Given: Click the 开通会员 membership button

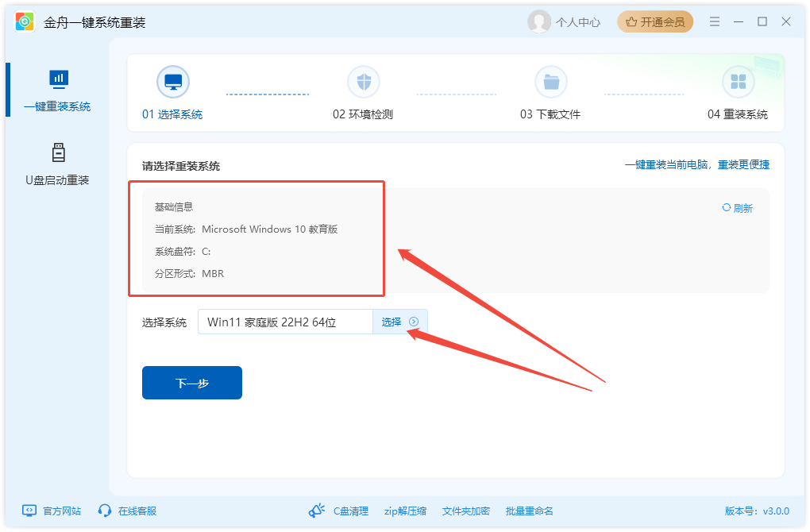Looking at the screenshot, I should 655,21.
